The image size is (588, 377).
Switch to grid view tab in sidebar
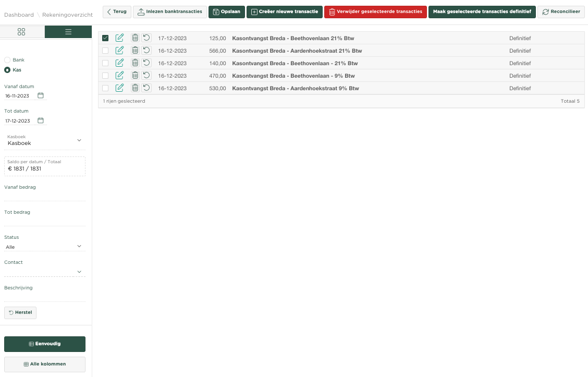(x=21, y=32)
